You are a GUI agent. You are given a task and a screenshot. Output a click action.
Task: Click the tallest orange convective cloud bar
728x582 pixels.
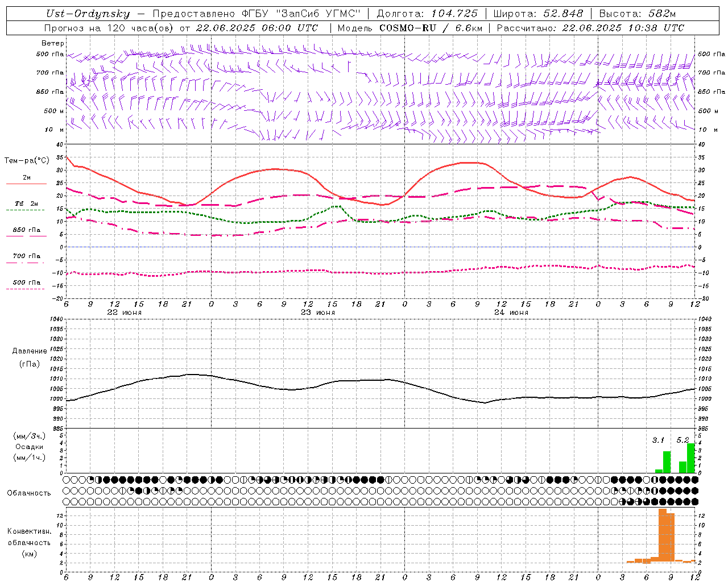click(663, 535)
